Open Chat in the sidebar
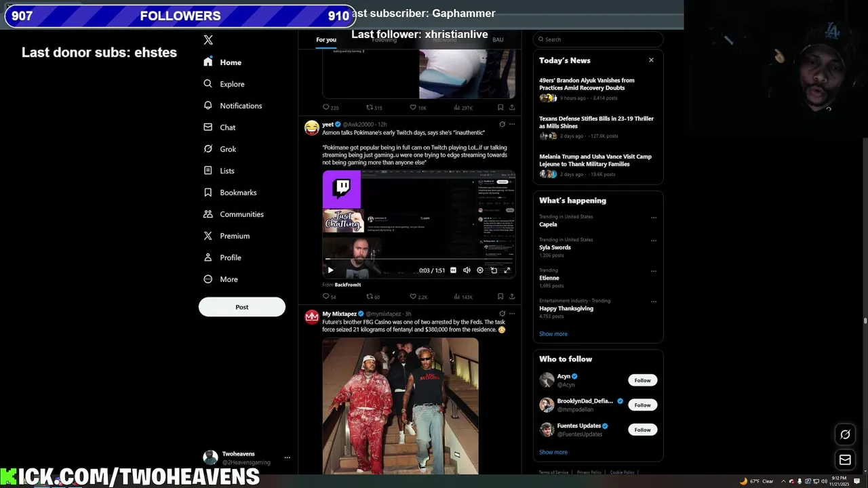 (x=219, y=127)
